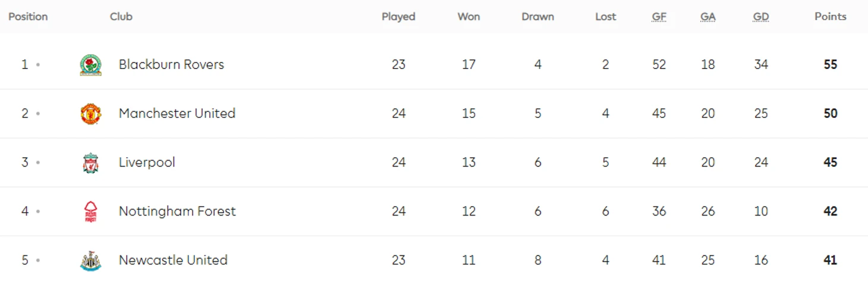Image resolution: width=868 pixels, height=284 pixels.
Task: Click the Points column header
Action: coord(831,17)
